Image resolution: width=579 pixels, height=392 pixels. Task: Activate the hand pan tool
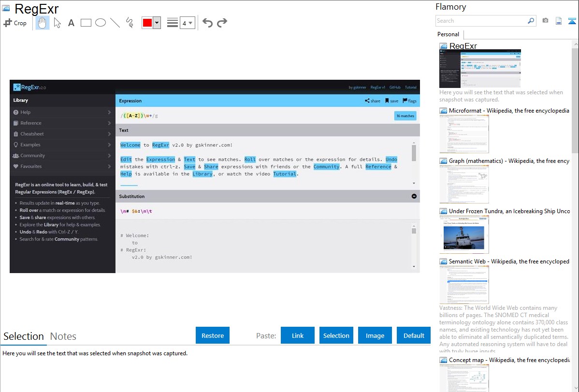pyautogui.click(x=43, y=23)
